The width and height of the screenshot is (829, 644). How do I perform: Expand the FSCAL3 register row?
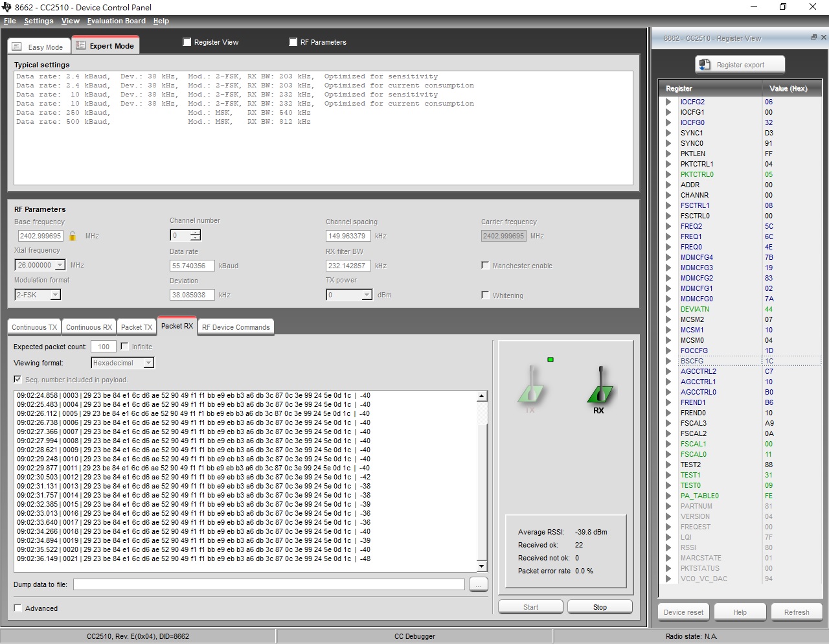click(668, 423)
